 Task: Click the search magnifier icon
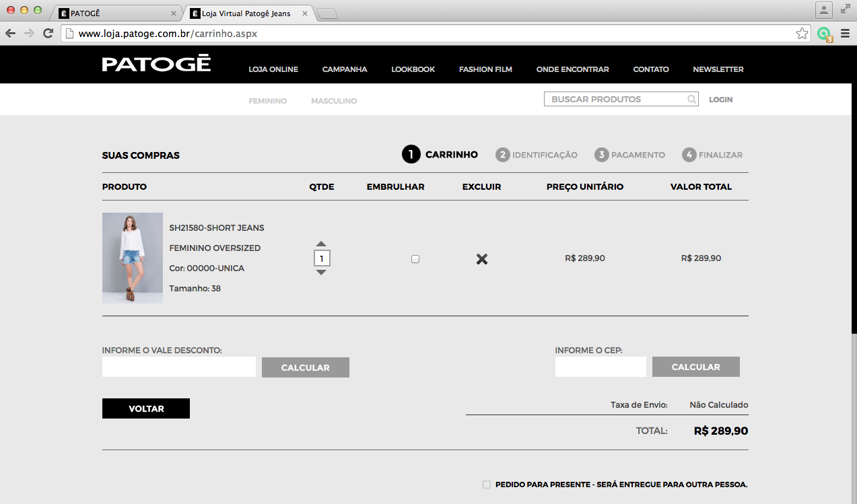click(x=691, y=100)
